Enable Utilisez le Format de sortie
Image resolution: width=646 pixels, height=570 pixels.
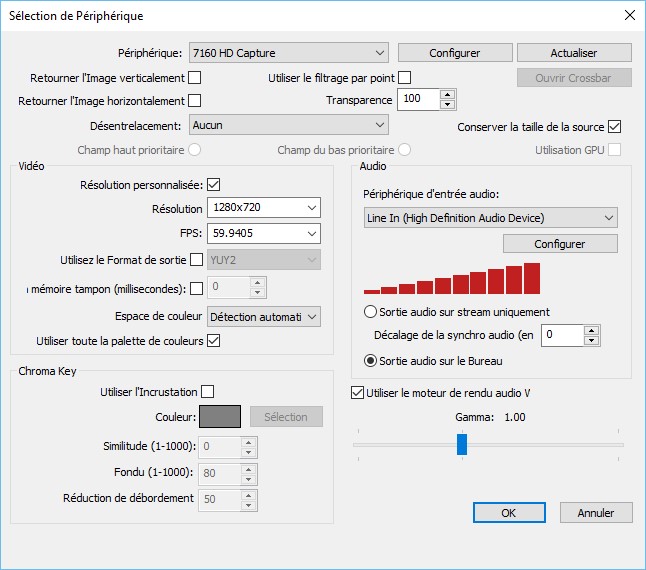[x=196, y=260]
